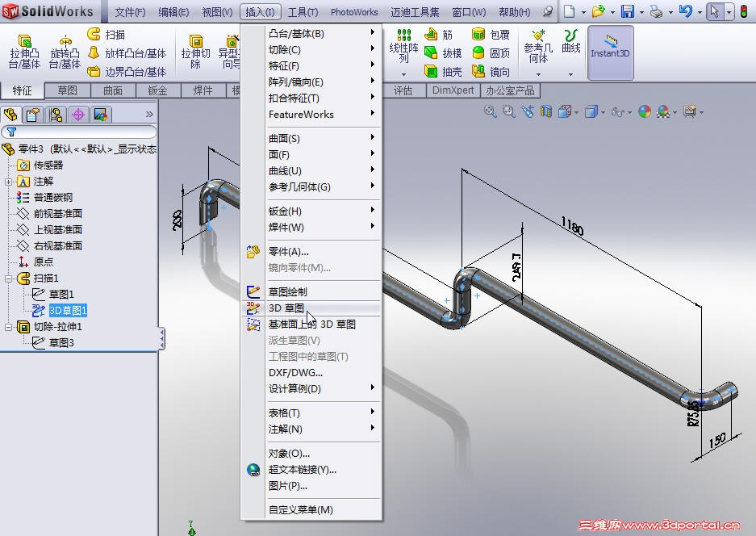756x536 pixels.
Task: Click the 包覆 wrap tool icon
Action: point(478,34)
